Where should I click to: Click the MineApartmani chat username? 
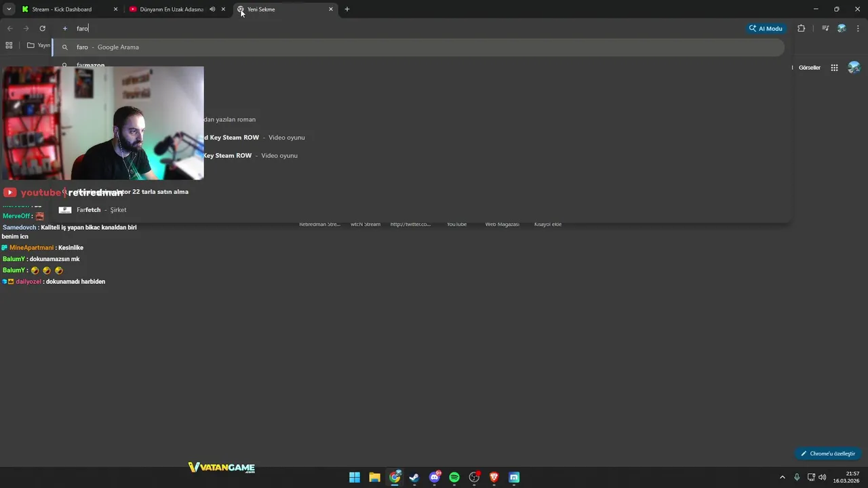click(x=31, y=248)
